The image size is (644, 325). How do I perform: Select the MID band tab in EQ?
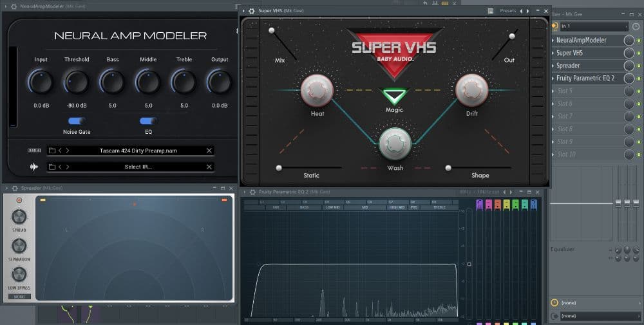pyautogui.click(x=365, y=208)
